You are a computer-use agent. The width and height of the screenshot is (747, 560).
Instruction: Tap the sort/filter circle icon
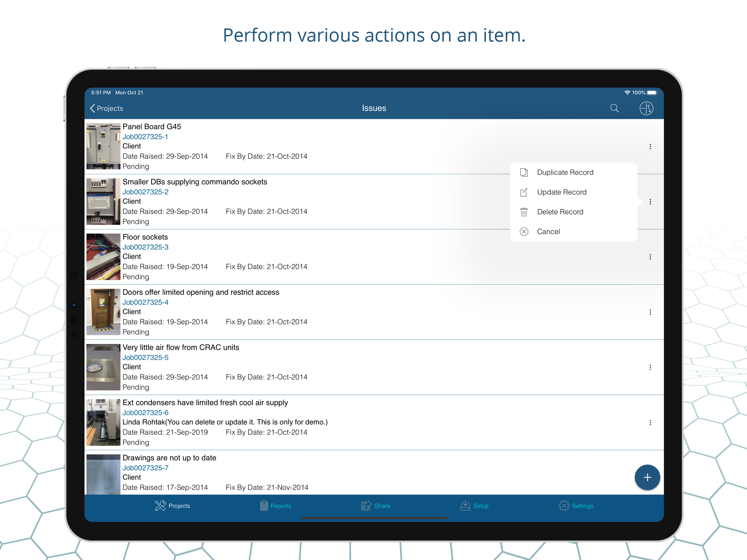(x=646, y=108)
